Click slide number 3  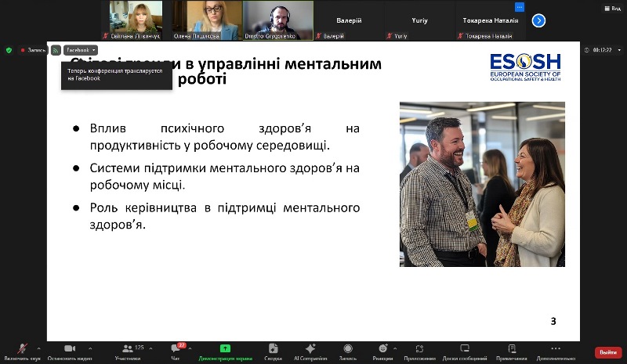[553, 321]
